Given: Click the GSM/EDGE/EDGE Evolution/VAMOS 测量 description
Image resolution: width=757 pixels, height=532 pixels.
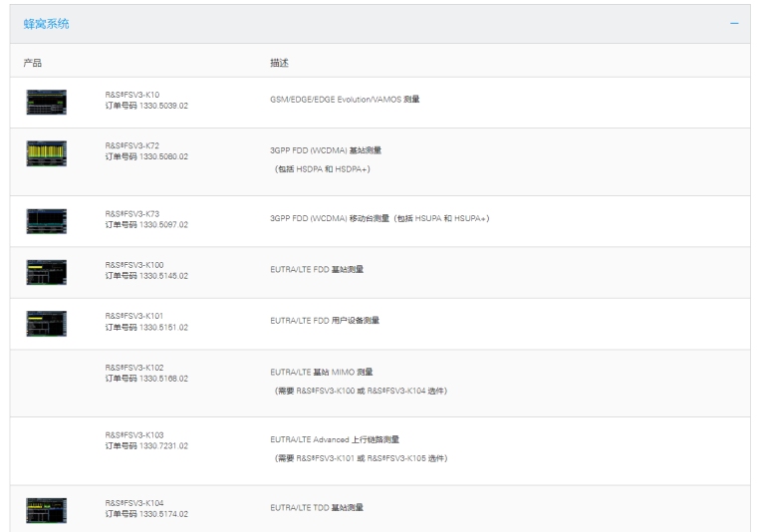Looking at the screenshot, I should [345, 100].
